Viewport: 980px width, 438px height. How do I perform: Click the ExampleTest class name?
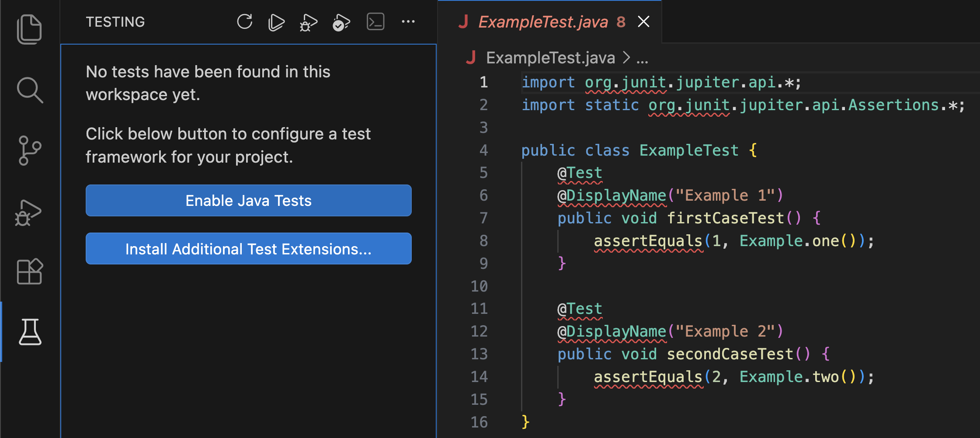(689, 150)
